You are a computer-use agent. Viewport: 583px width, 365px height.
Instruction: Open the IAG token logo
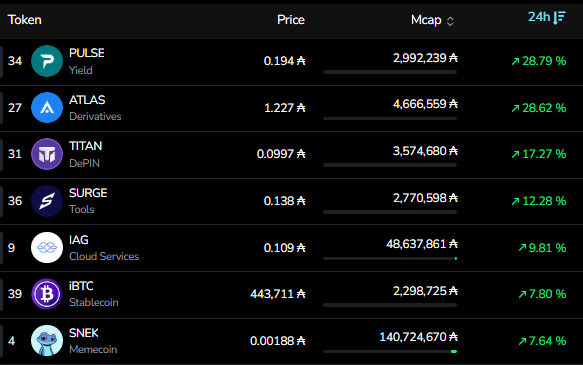click(x=47, y=248)
